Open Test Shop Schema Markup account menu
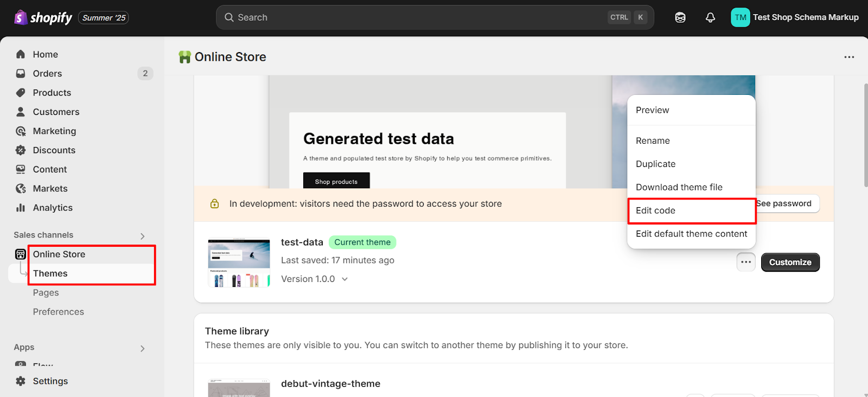The width and height of the screenshot is (868, 397). tap(795, 17)
